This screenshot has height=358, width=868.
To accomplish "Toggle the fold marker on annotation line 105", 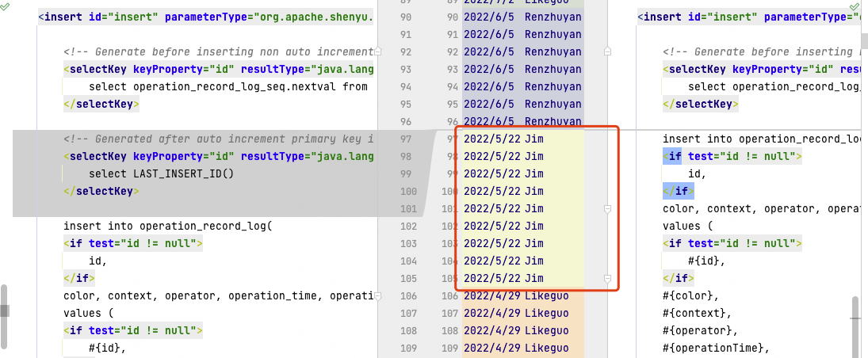I will point(607,278).
